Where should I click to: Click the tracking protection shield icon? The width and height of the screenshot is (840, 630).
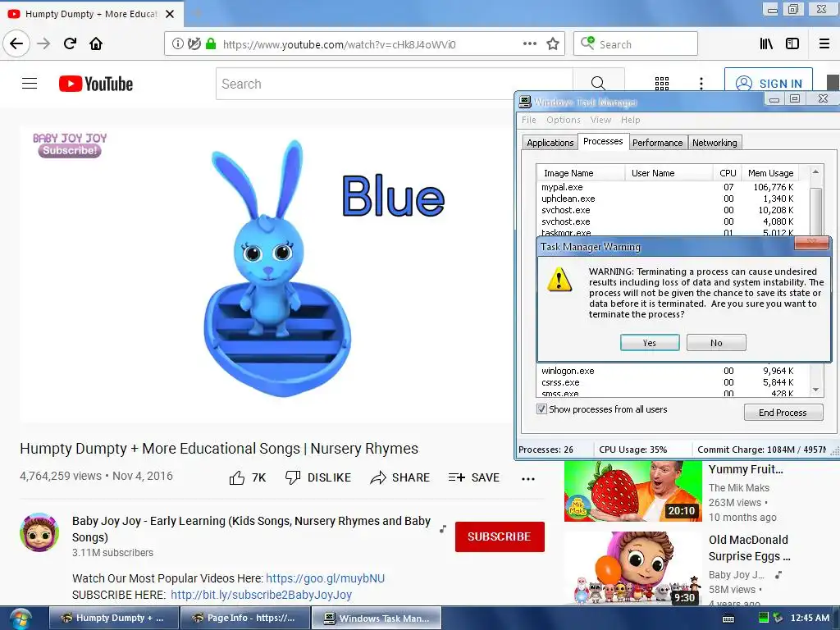pos(194,44)
